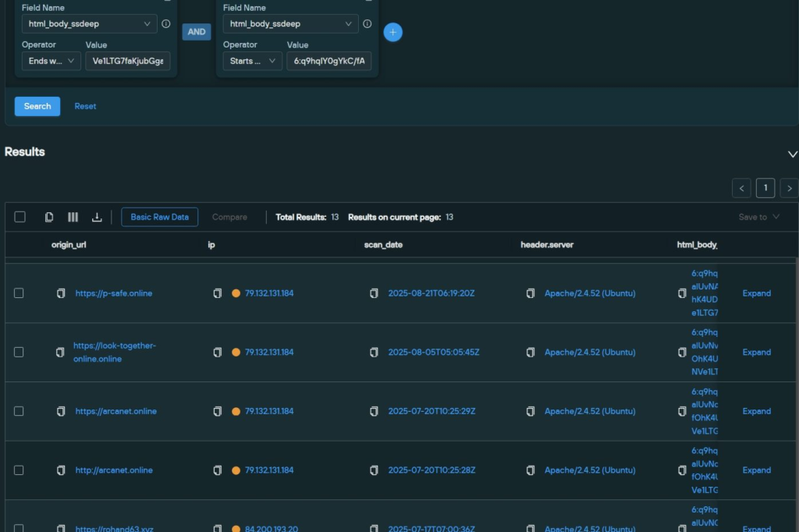Copy IP in https://arcanet.online row
Screen dimensions: 799x532
point(218,411)
